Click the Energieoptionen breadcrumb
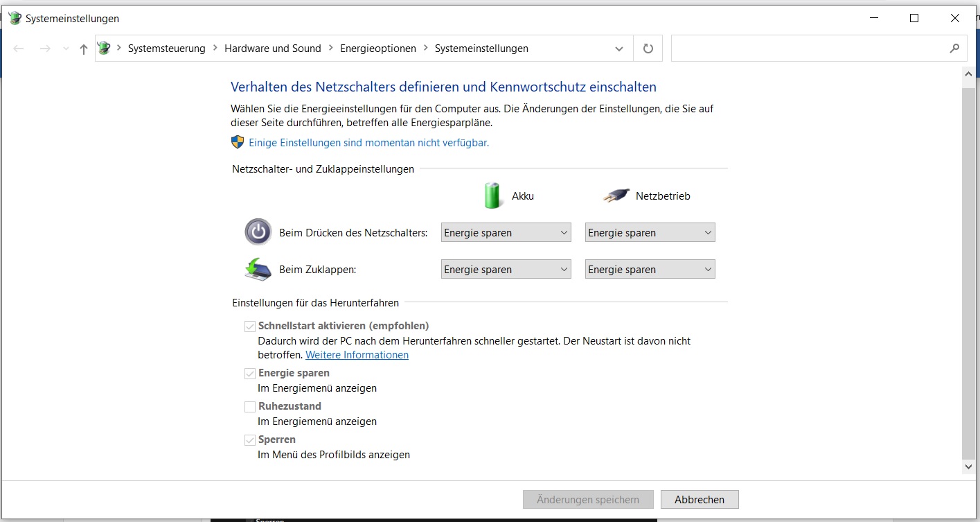 click(x=378, y=49)
